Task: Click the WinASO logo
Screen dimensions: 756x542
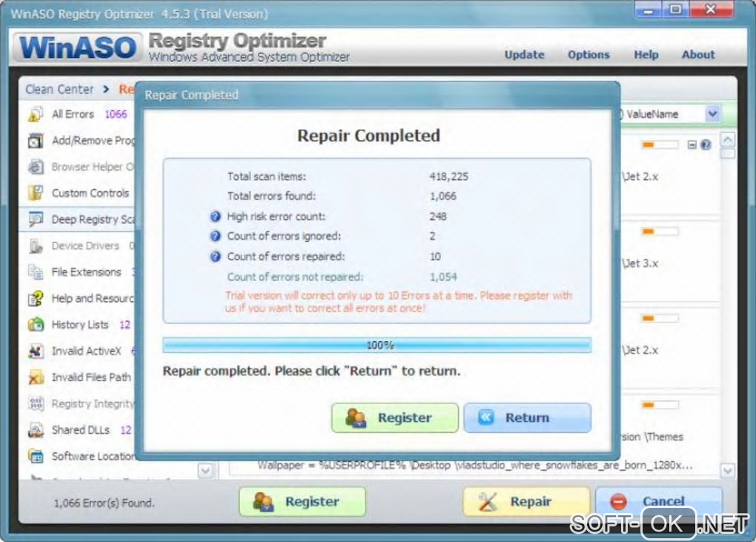Action: (x=77, y=47)
